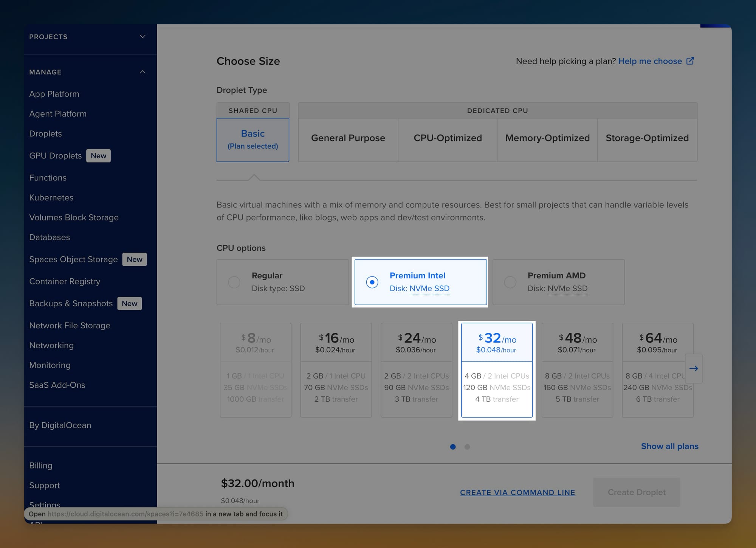Select the Premium Intel radio button
The width and height of the screenshot is (756, 548).
click(372, 282)
